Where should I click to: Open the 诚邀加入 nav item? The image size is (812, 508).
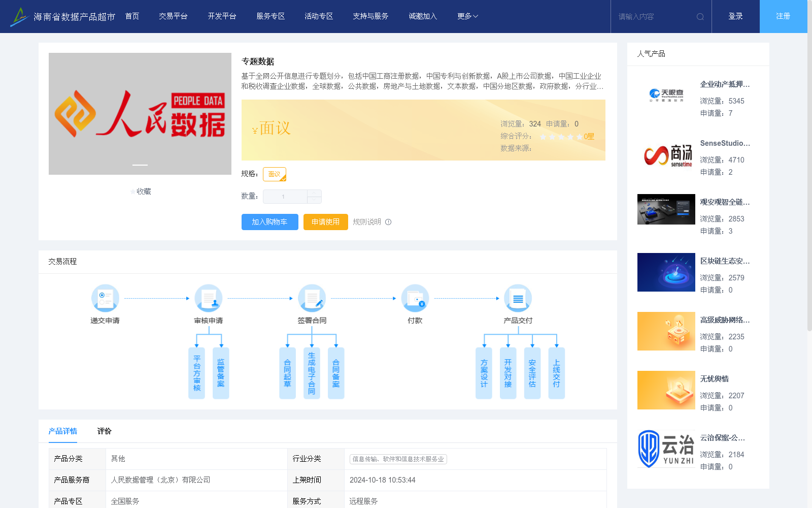pyautogui.click(x=423, y=16)
